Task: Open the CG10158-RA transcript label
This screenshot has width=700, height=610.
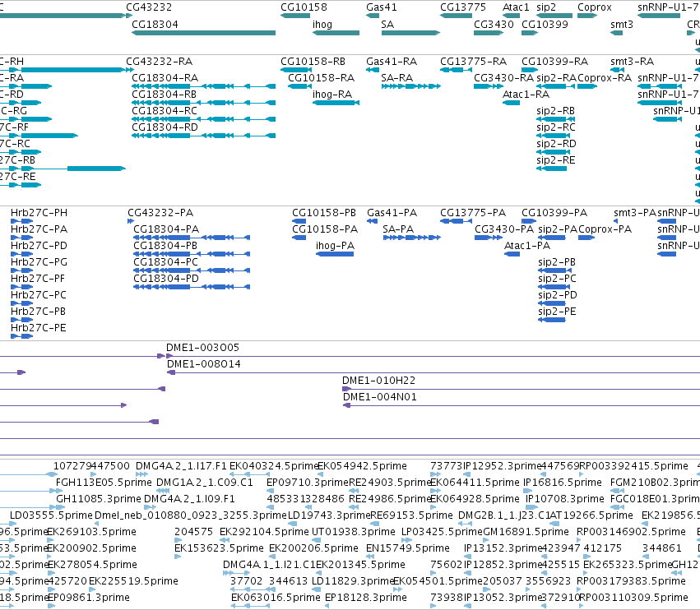Action: coord(322,78)
